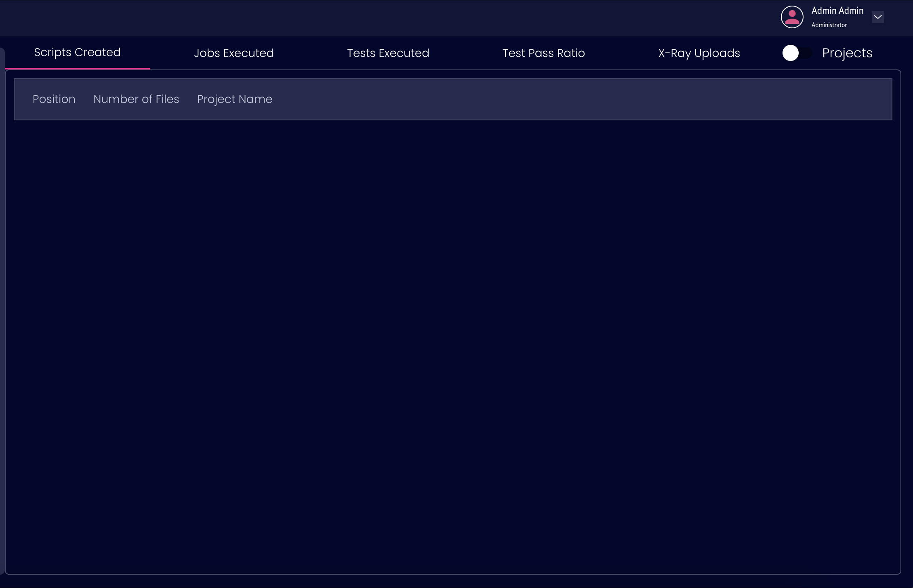Expand the user account dropdown chevron
This screenshot has width=913, height=588.
click(877, 17)
